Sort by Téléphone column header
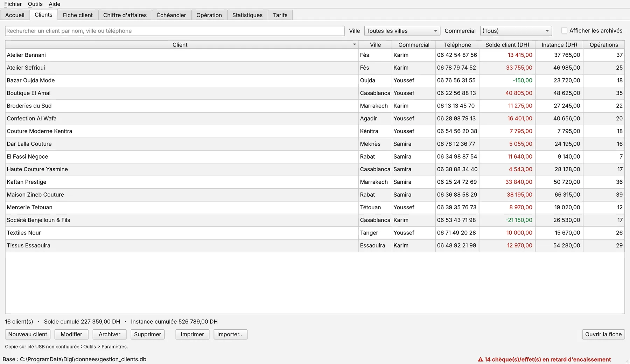630x364 pixels. (x=457, y=45)
